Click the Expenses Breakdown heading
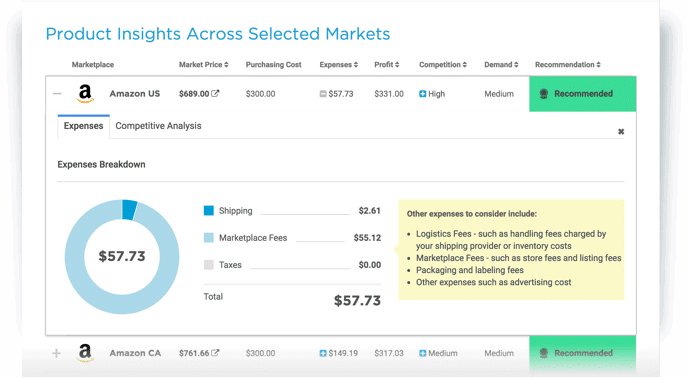 (101, 164)
